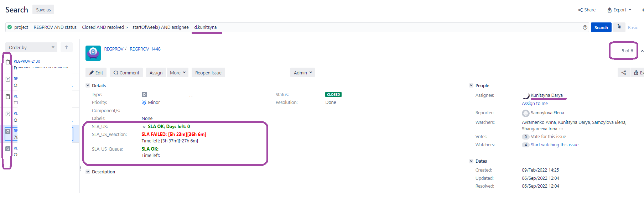Image resolution: width=644 pixels, height=199 pixels.
Task: Click the Minor priority value
Action: (x=154, y=103)
